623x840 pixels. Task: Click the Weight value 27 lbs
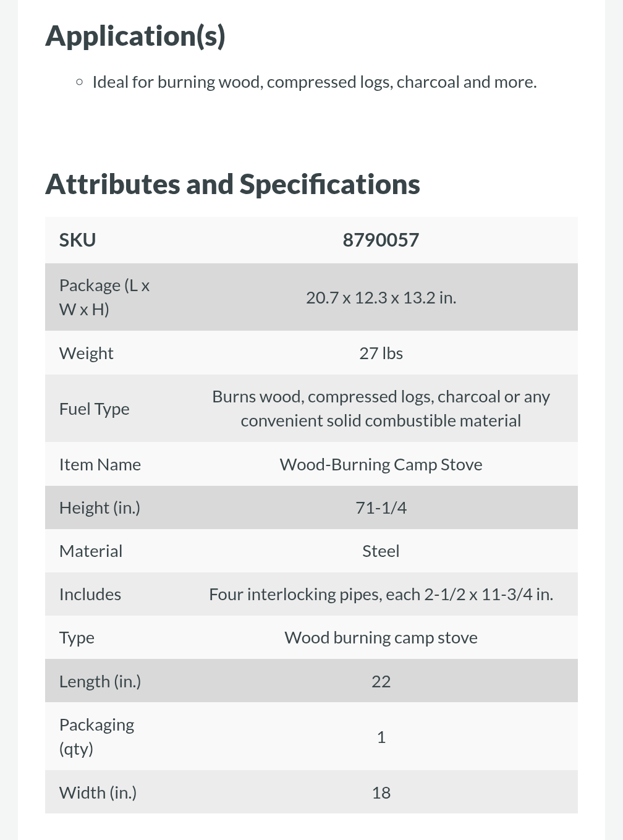(381, 353)
